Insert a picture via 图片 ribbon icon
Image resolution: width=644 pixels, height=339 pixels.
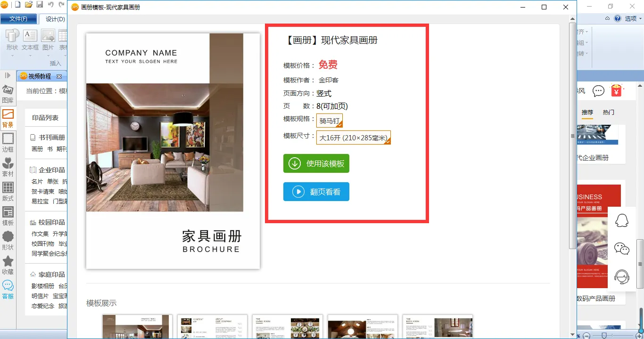pyautogui.click(x=48, y=40)
